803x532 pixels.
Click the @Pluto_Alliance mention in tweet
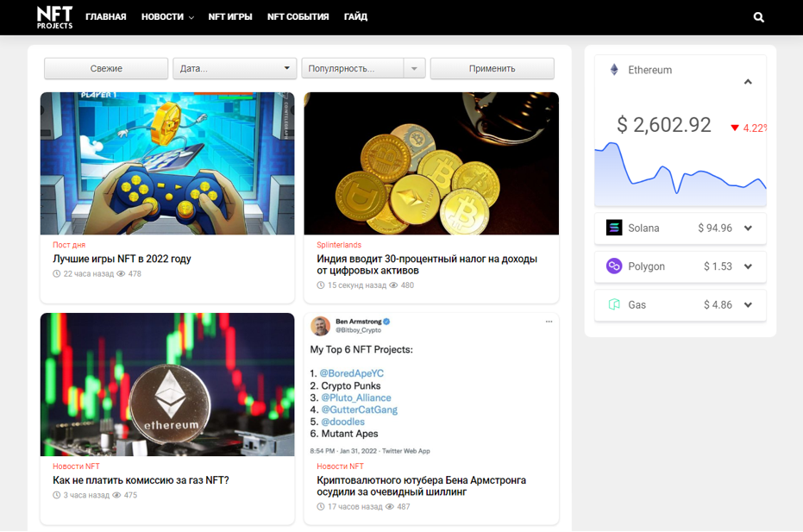pos(356,397)
